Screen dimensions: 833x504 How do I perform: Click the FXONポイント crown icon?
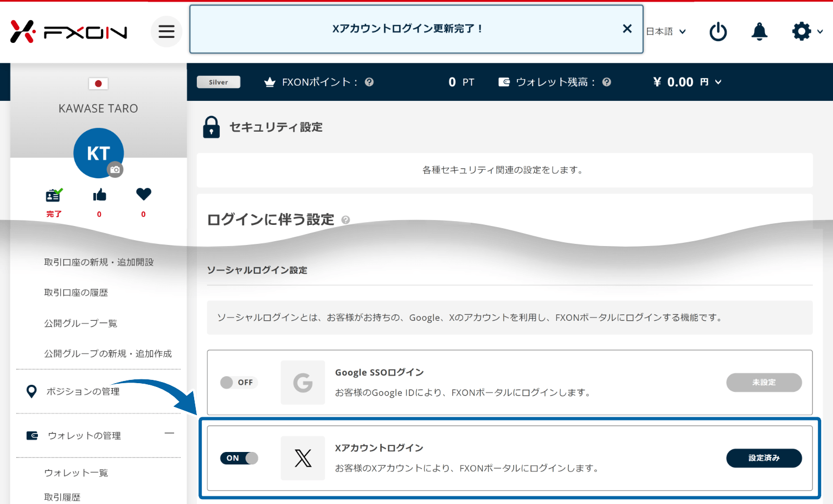pos(270,82)
